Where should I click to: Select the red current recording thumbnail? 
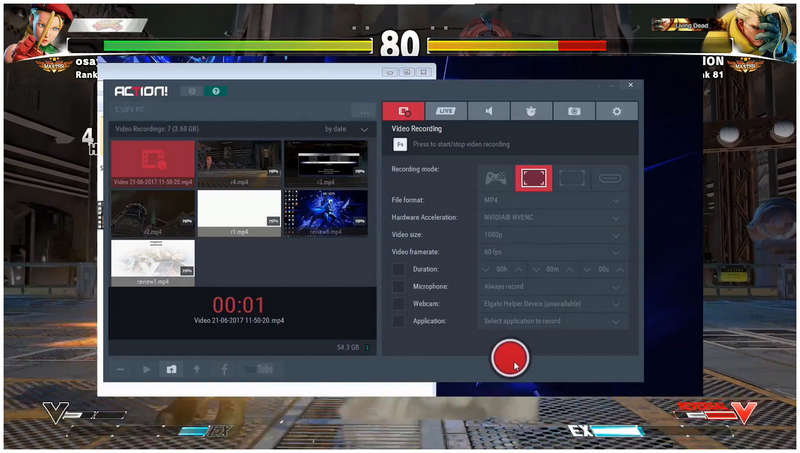(153, 164)
